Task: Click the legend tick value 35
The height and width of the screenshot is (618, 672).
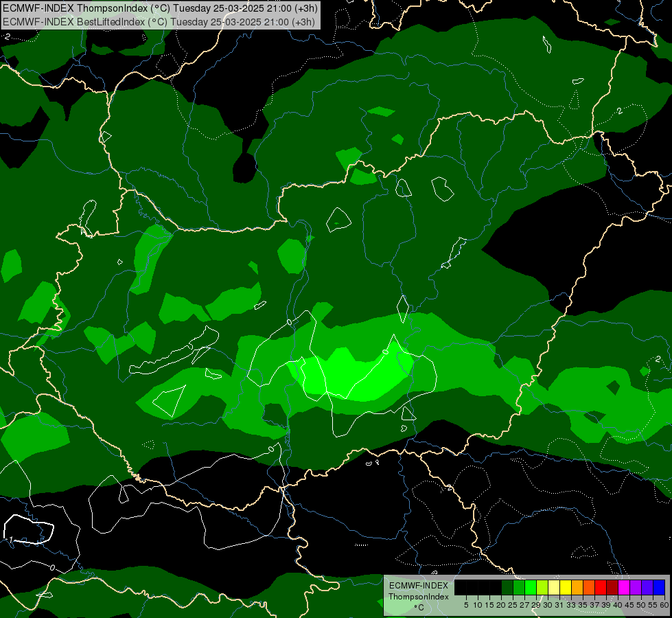Action: [x=583, y=605]
